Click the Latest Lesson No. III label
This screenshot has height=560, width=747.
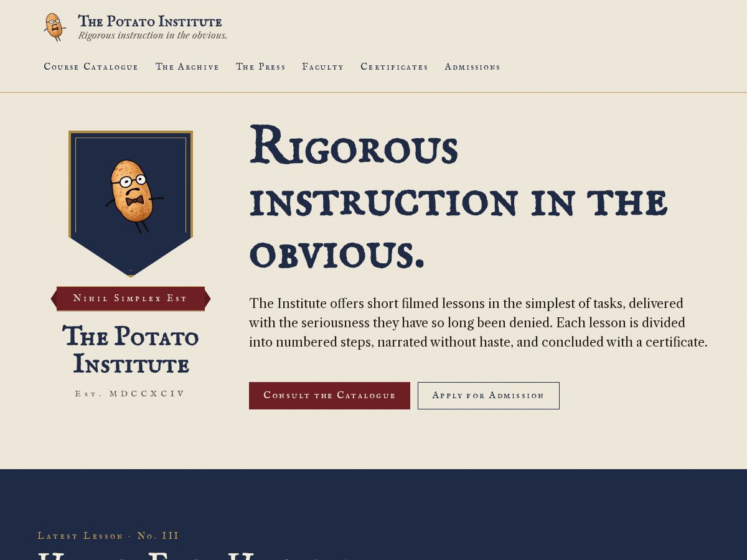[x=108, y=536]
